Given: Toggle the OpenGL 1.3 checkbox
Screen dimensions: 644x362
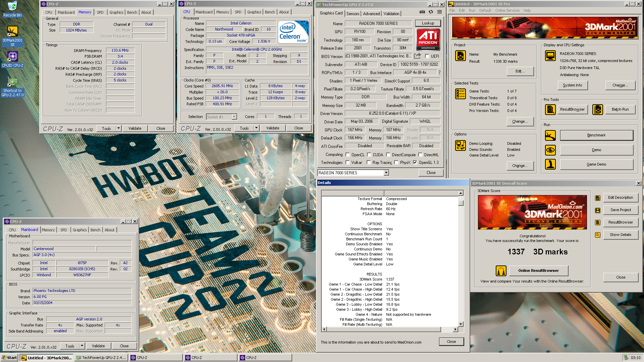Looking at the screenshot, I should [x=415, y=163].
